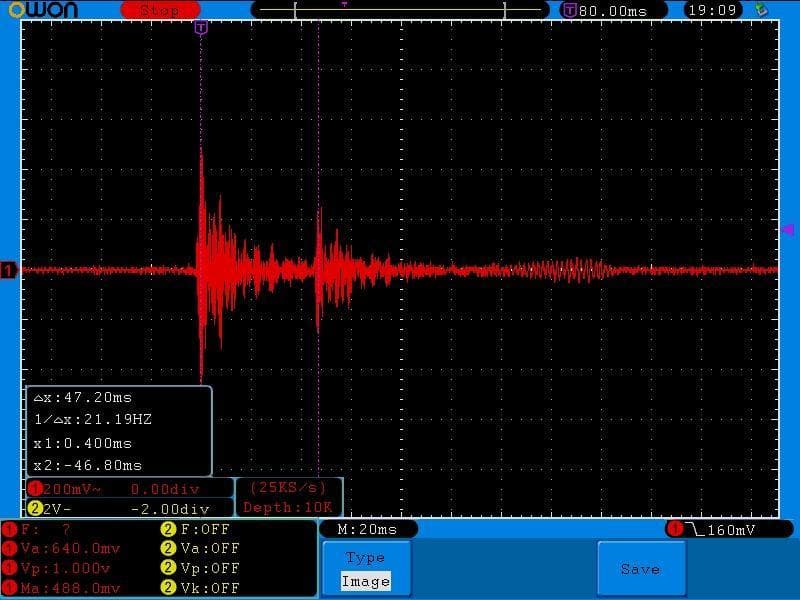
Task: Click the 160mV trigger level readout
Action: [722, 529]
